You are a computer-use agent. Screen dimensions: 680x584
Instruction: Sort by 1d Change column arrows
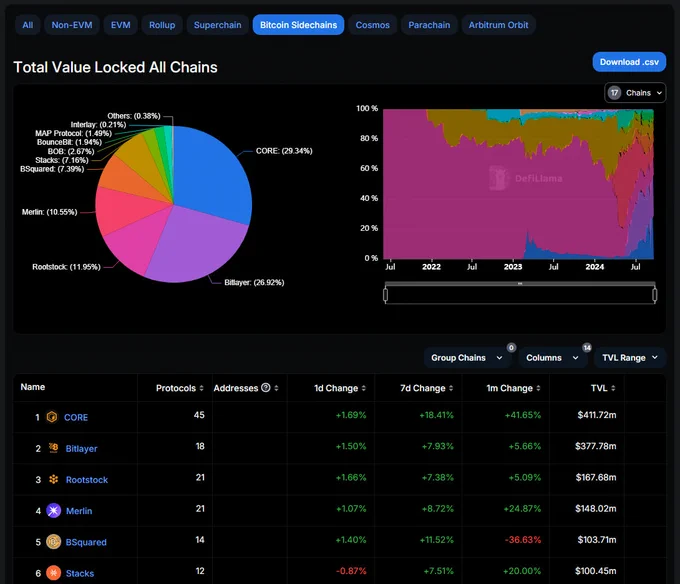coord(363,388)
